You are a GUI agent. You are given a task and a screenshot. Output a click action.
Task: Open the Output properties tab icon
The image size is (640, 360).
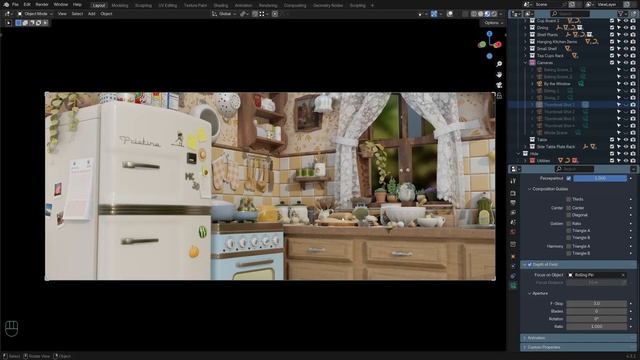(513, 203)
